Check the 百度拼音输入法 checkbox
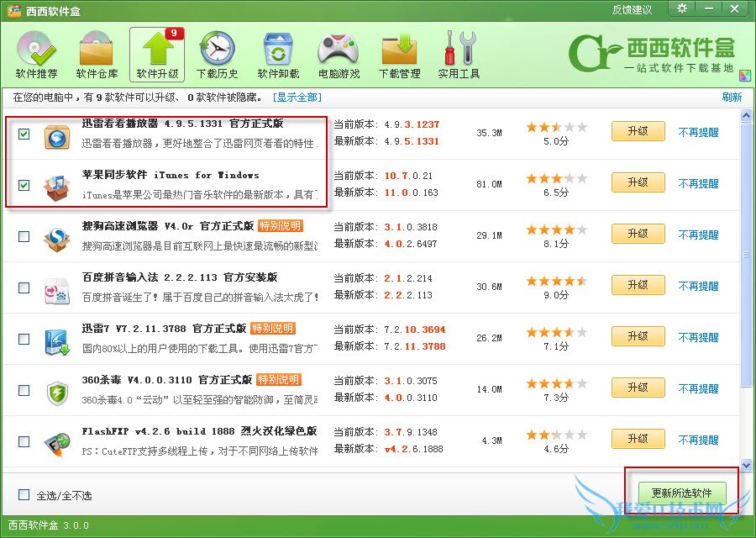Viewport: 756px width, 538px height. [x=24, y=287]
